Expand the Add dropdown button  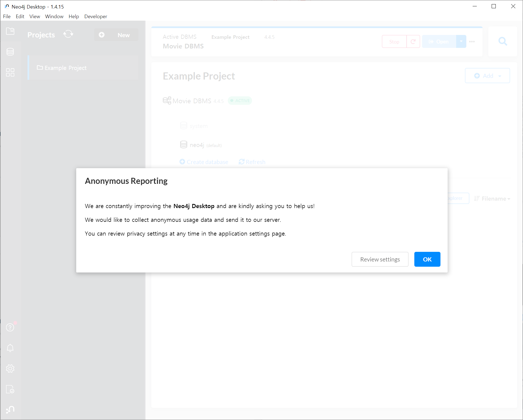tap(488, 76)
